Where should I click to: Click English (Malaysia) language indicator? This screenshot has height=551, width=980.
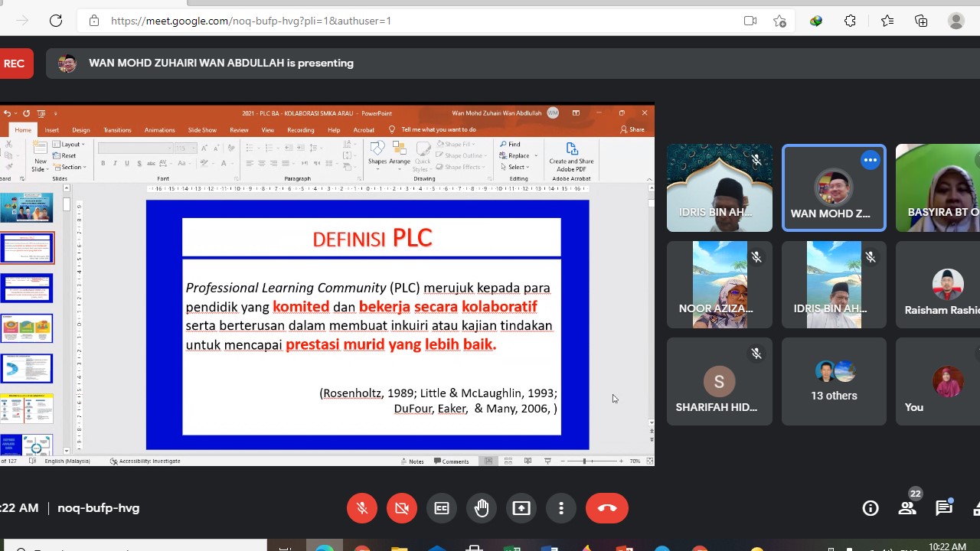click(67, 461)
